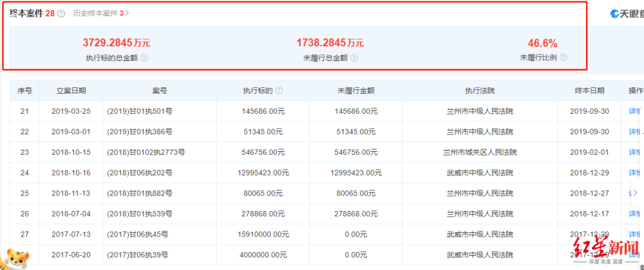Screen dimensions: 644x270
Task: Select case number (2018)甘0102执2773号
Action: point(146,152)
